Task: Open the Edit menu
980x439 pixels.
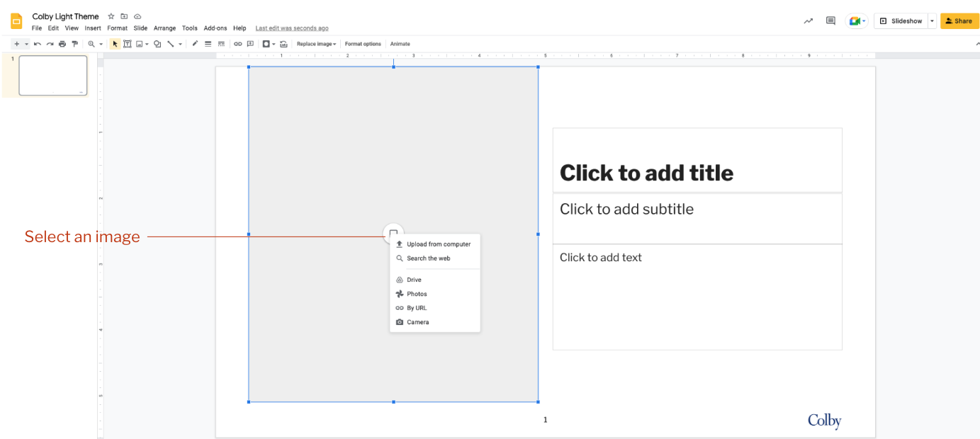Action: [x=53, y=28]
